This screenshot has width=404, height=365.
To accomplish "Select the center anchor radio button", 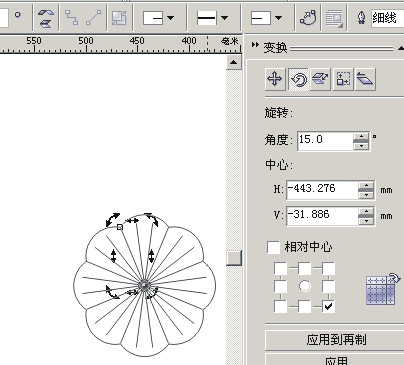I will point(305,286).
